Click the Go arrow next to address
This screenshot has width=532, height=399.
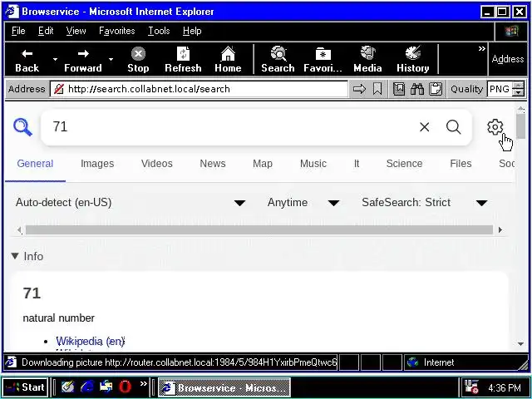point(359,89)
